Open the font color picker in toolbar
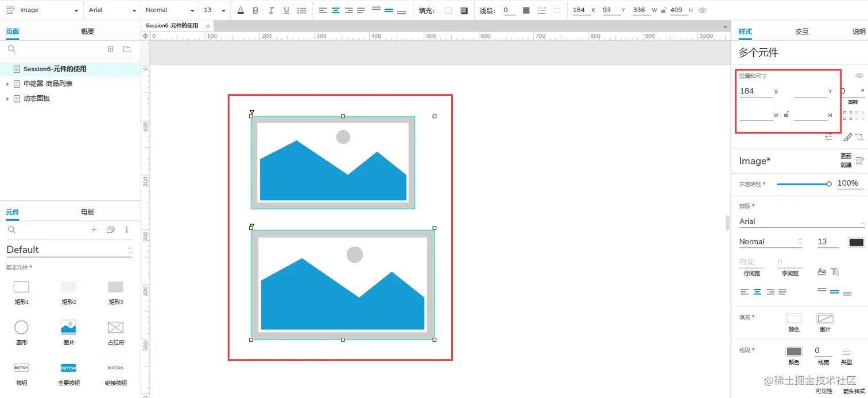This screenshot has width=868, height=398. pos(241,10)
